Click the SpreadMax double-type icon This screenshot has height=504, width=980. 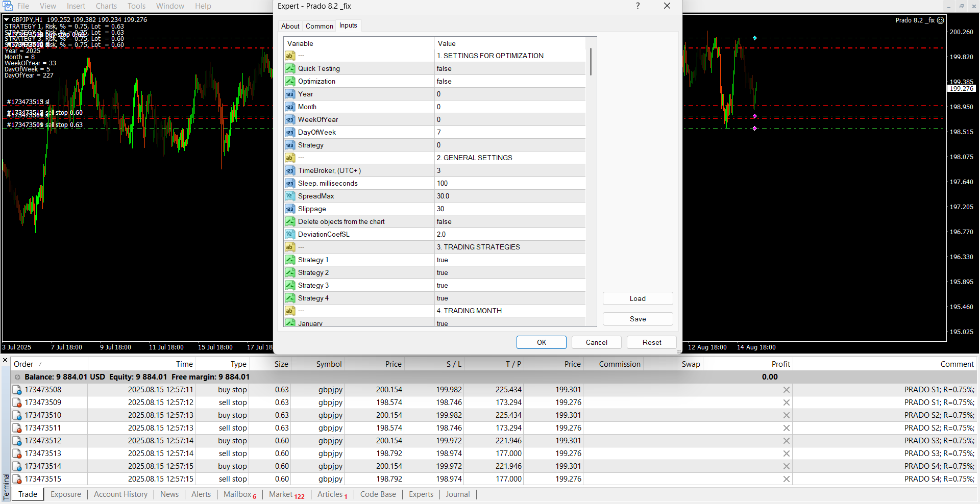click(290, 196)
